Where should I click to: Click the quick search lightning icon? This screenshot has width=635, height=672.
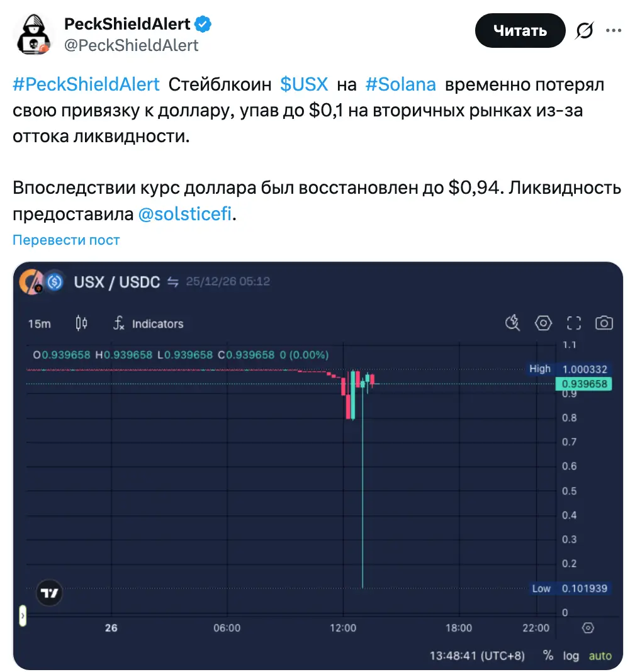[513, 323]
